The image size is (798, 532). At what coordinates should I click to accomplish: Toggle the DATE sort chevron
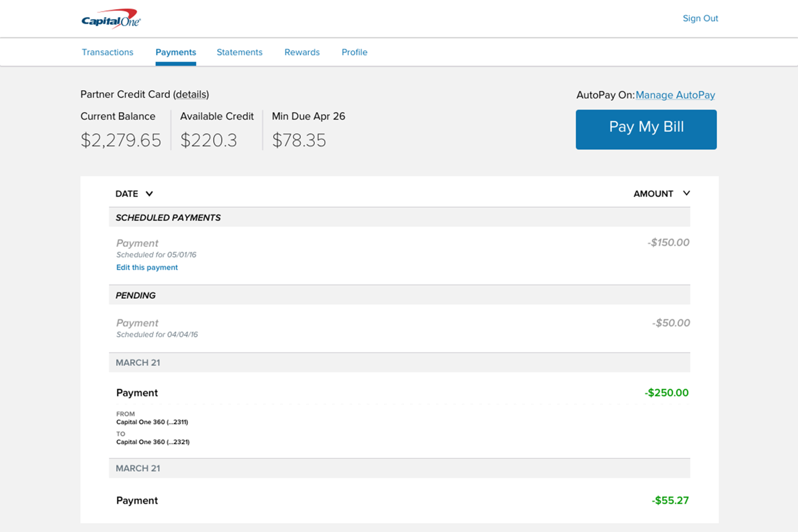coord(149,194)
